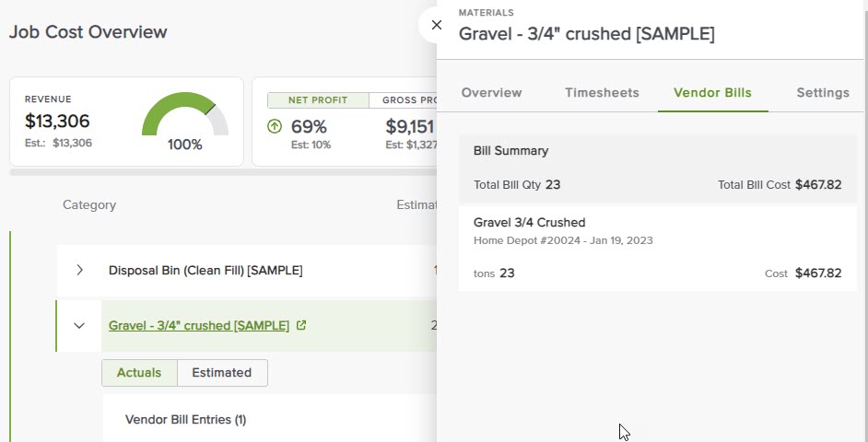Click the revenue gauge chart

(x=184, y=116)
